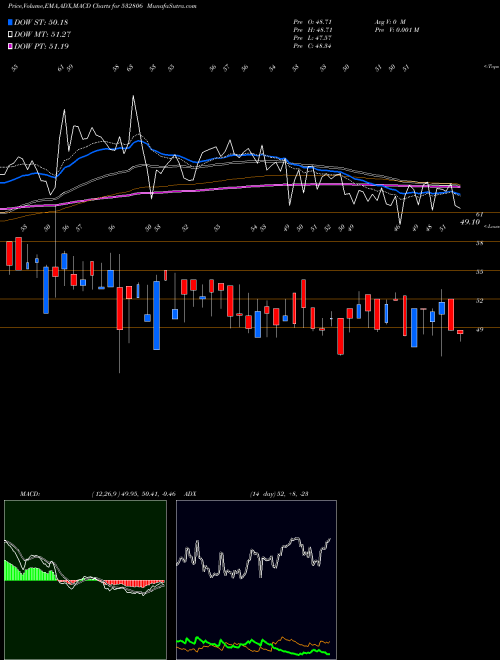
Task: Click the 'Pre H: 48.71' high value
Action: (313, 30)
